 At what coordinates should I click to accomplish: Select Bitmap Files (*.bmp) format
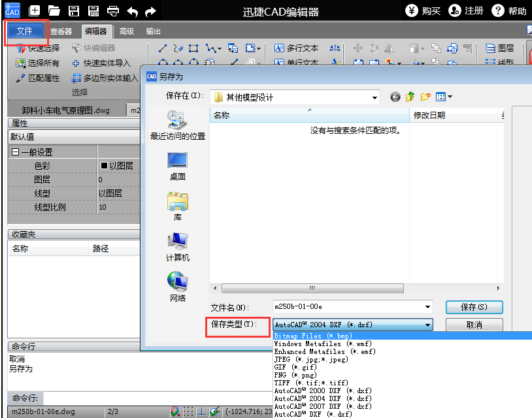[403, 336]
